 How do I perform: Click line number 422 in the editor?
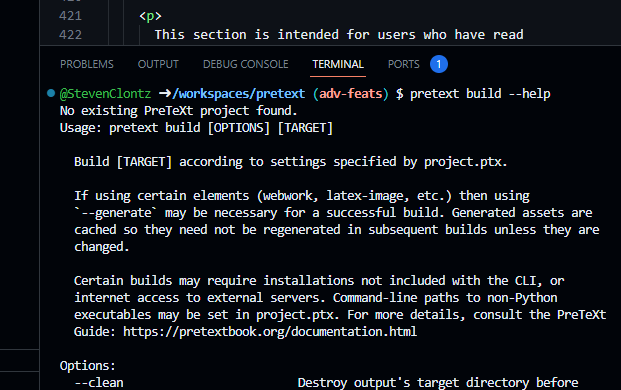point(70,35)
